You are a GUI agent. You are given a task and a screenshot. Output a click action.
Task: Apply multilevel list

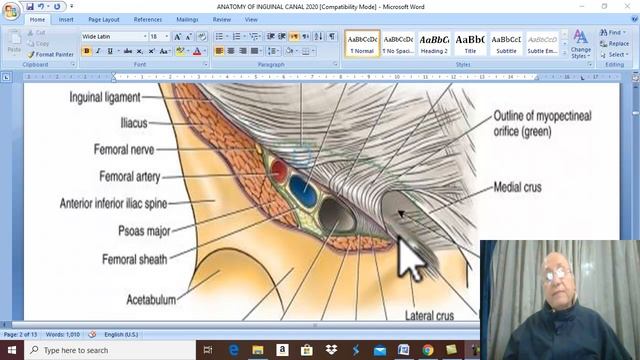(x=254, y=37)
